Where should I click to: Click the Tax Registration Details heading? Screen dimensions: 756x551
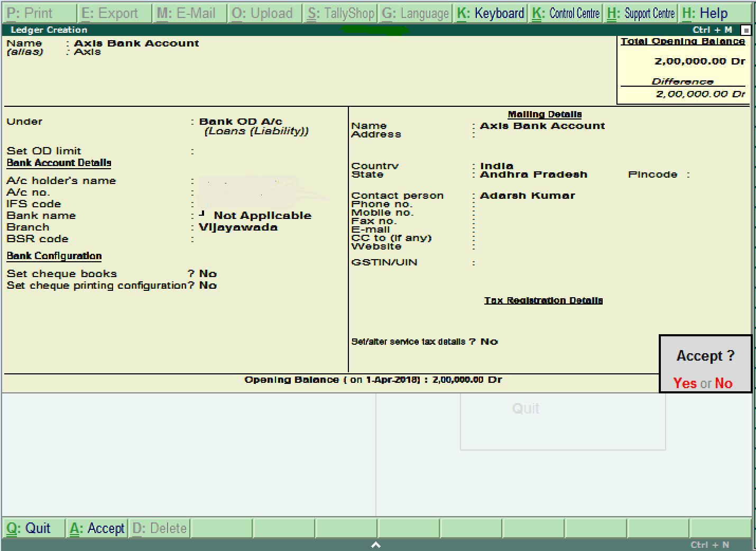tap(543, 300)
